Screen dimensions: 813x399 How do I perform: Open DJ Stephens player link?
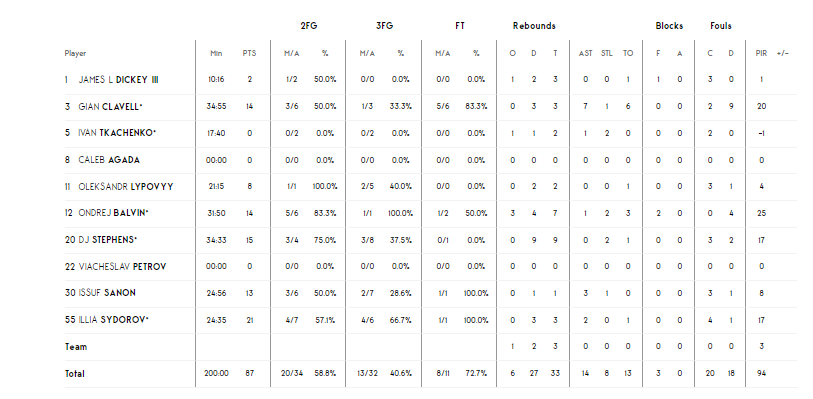(107, 240)
